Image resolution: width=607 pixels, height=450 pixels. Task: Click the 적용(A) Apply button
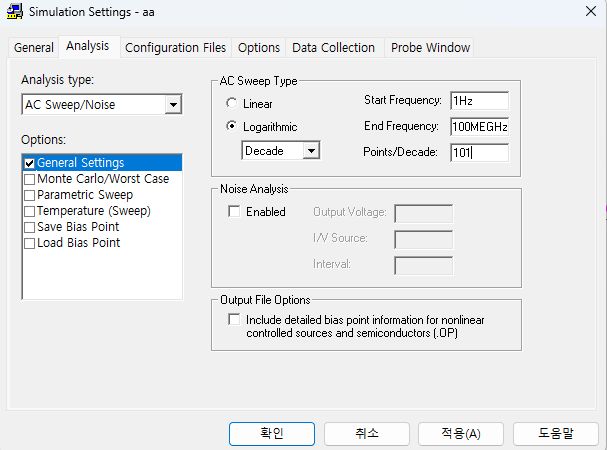(x=461, y=434)
